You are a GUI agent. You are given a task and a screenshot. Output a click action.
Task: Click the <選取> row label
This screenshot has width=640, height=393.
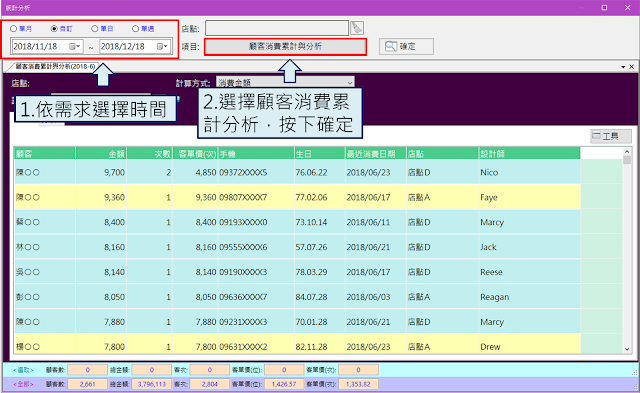tap(23, 370)
